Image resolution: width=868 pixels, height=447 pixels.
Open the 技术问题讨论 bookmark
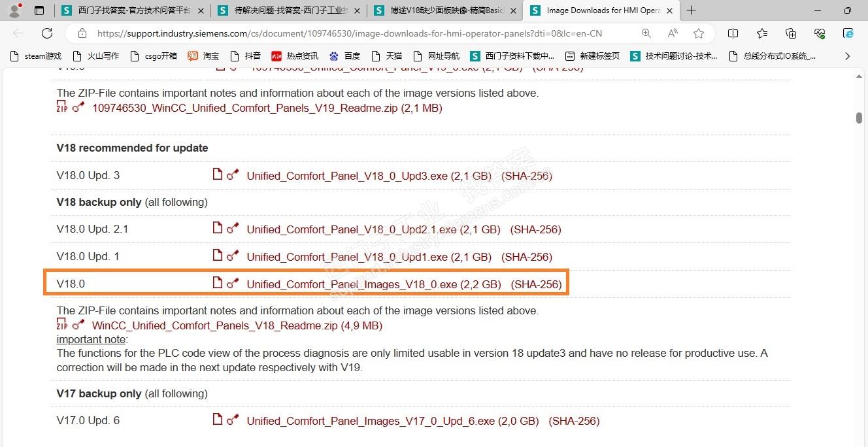tap(674, 56)
